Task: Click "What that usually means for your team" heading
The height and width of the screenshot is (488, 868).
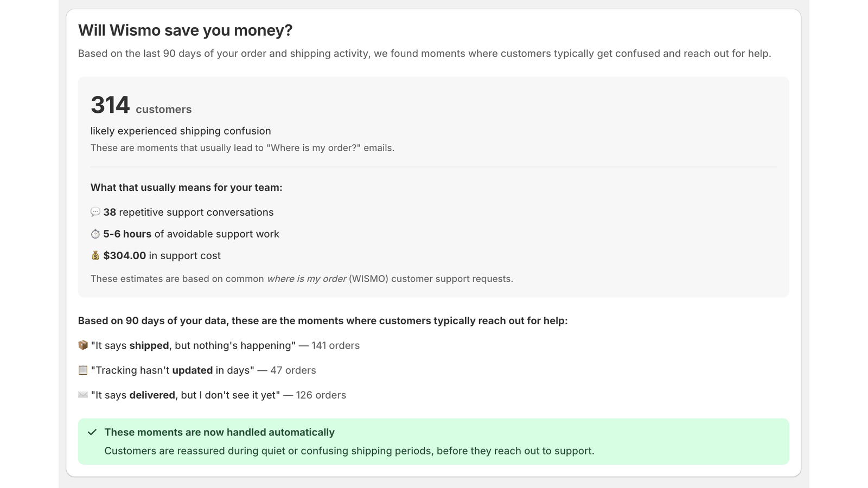Action: (186, 188)
